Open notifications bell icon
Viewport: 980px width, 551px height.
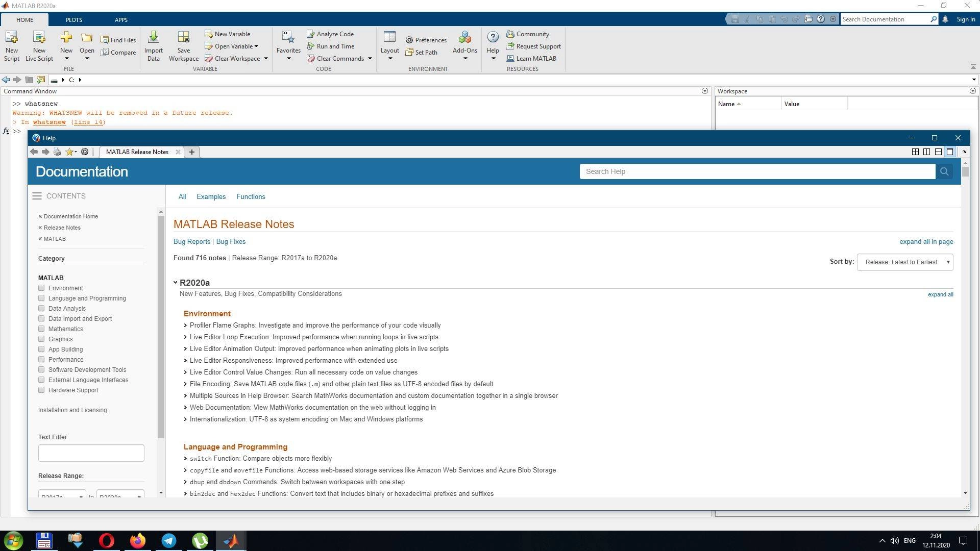945,19
